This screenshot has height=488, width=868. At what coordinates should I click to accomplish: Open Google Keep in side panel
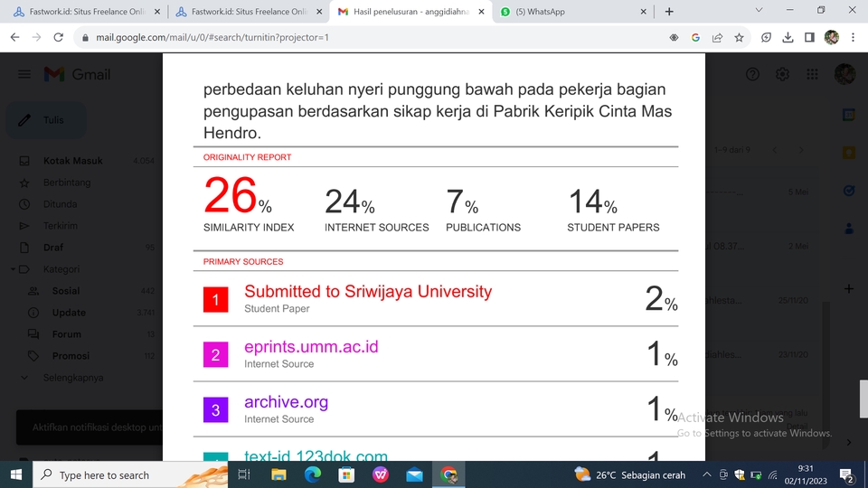(x=849, y=153)
